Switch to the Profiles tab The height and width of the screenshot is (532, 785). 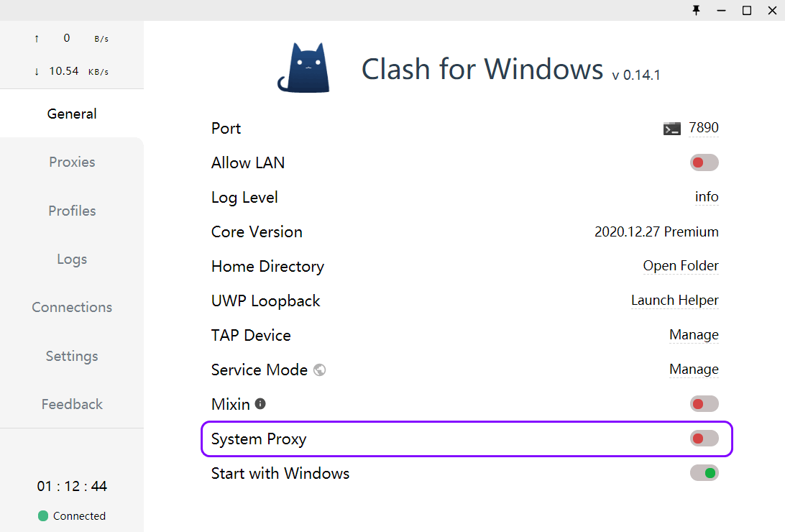tap(72, 211)
